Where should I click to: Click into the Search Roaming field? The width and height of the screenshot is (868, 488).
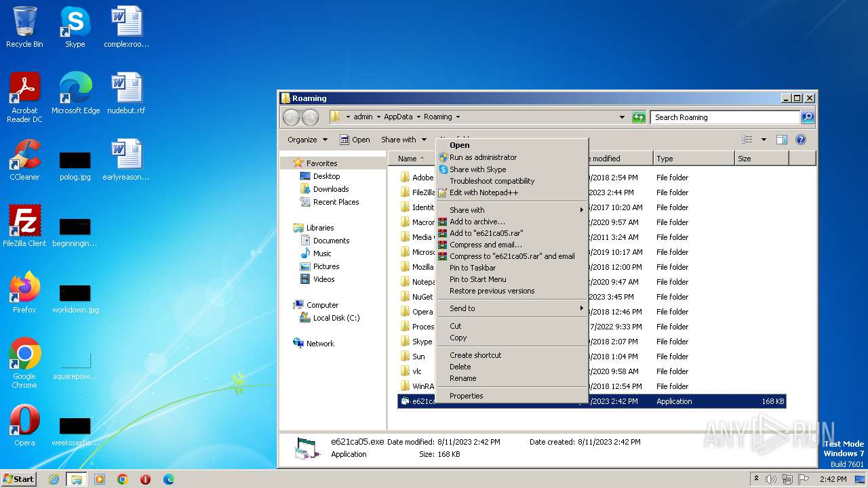pos(725,117)
